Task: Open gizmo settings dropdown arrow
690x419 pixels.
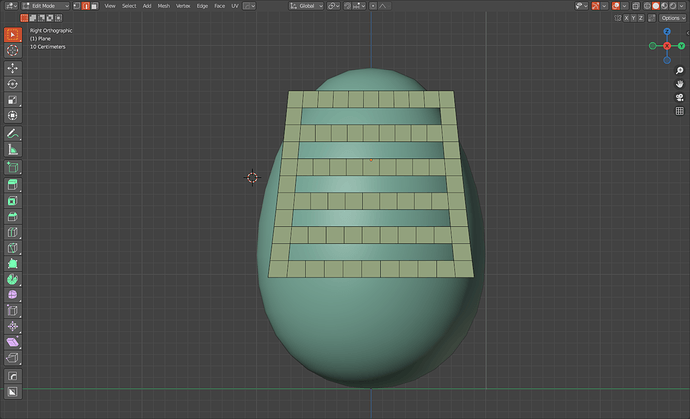Action: 605,6
